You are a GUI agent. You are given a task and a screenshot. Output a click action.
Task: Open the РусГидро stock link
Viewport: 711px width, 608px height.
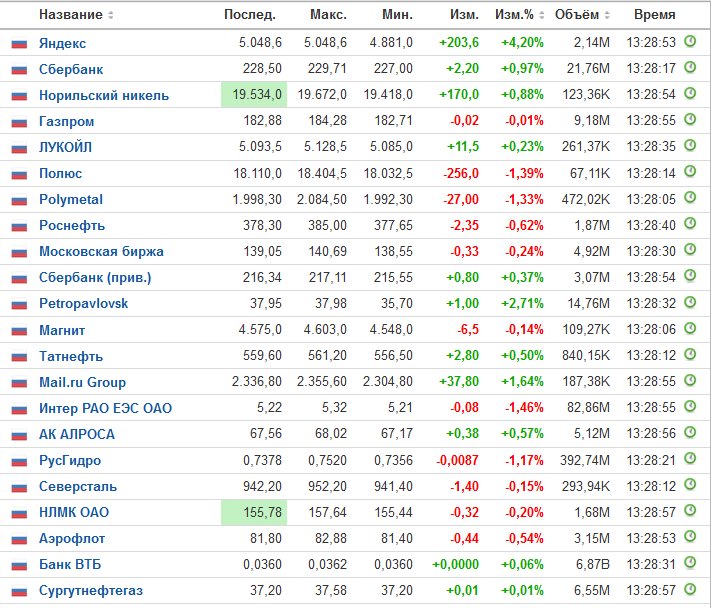70,461
